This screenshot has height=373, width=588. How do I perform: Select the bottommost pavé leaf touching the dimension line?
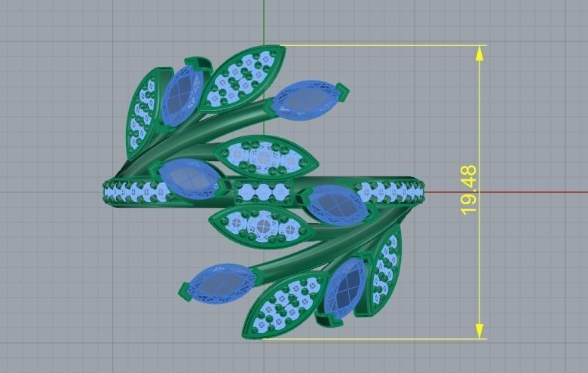(x=284, y=305)
